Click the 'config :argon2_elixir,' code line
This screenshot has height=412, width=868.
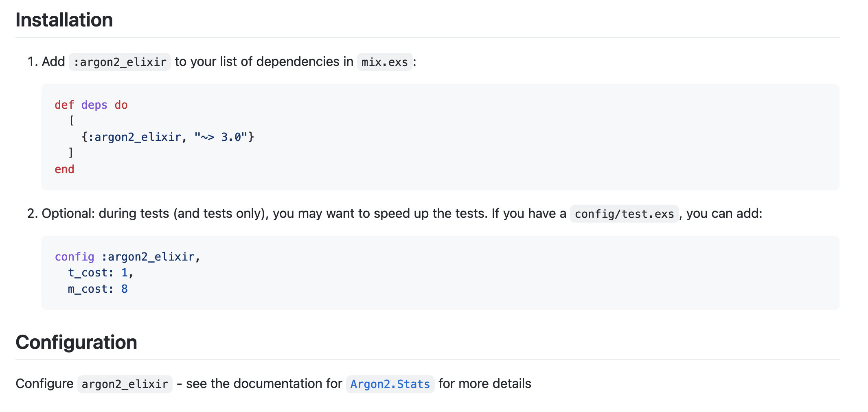(x=127, y=257)
